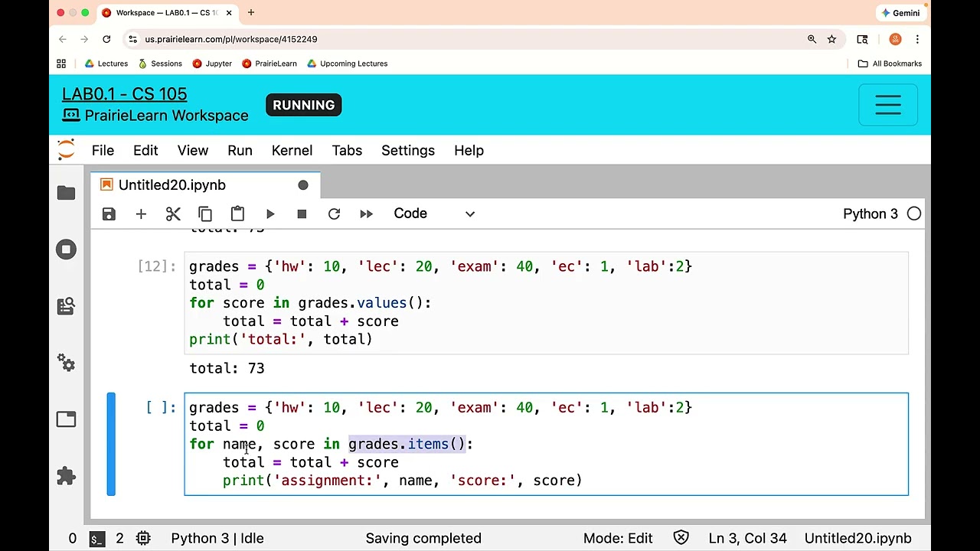Reload the page in the browser
Screen dimensions: 980x551
click(x=106, y=39)
